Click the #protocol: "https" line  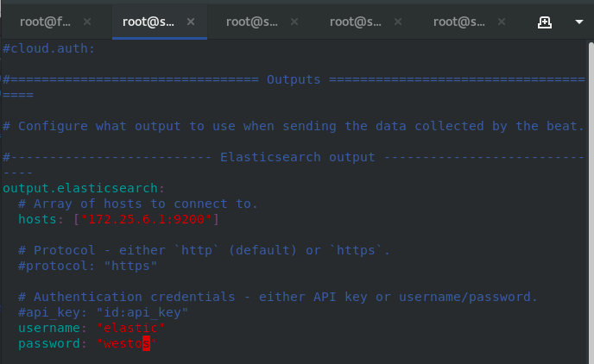click(87, 266)
